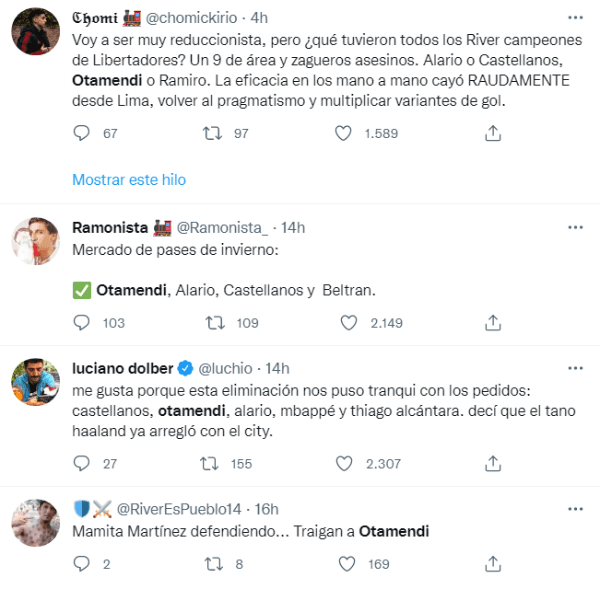Open more options on Chomi's tweet
The image size is (600, 589).
click(x=573, y=19)
